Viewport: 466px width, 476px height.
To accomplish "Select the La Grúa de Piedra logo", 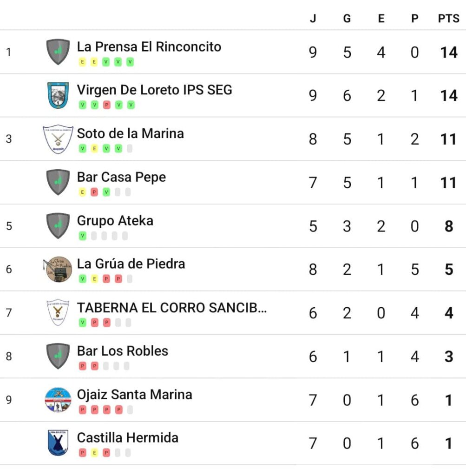I will pos(58,269).
